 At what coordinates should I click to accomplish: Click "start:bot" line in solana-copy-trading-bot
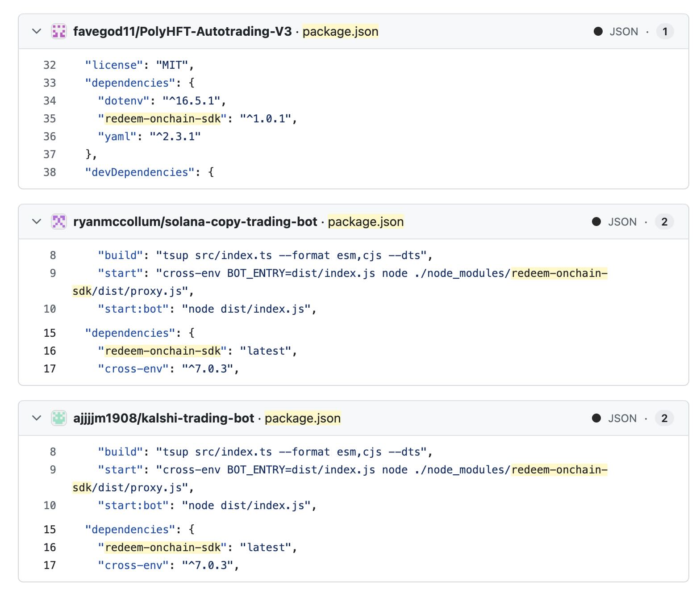click(x=207, y=309)
